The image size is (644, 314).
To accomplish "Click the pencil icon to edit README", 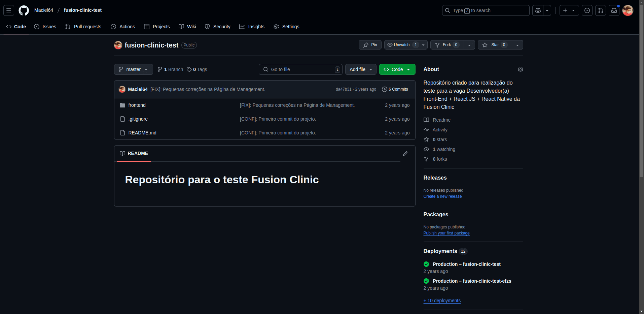I will click(405, 154).
